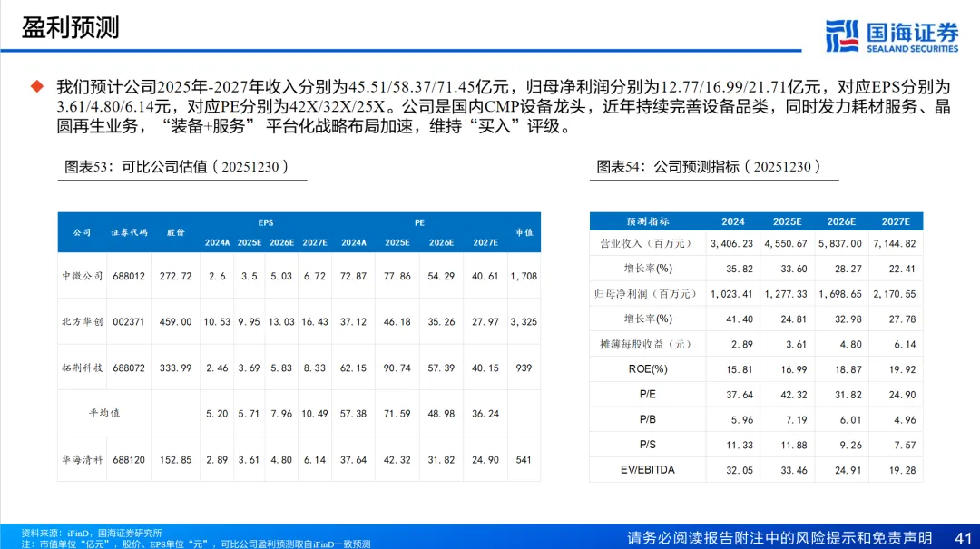980x549 pixels.
Task: Click the PE group header
Action: coord(419,222)
